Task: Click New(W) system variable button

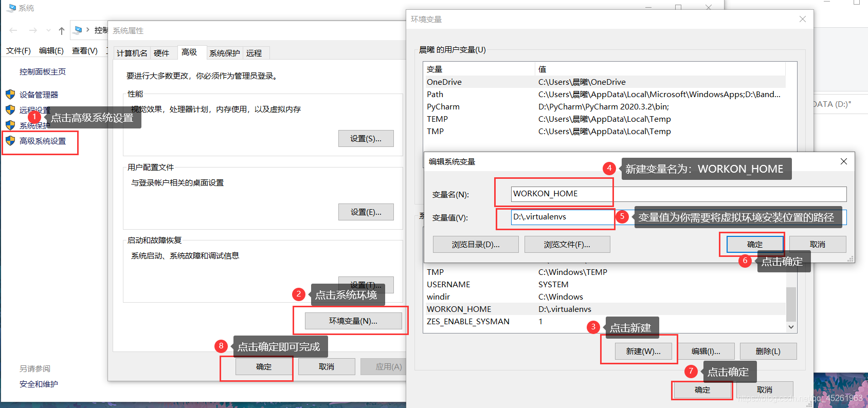Action: point(643,351)
